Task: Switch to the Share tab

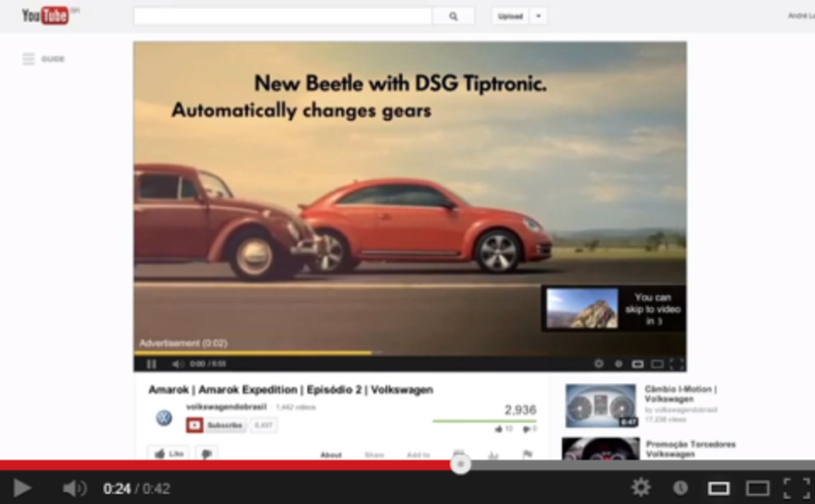Action: 374,454
